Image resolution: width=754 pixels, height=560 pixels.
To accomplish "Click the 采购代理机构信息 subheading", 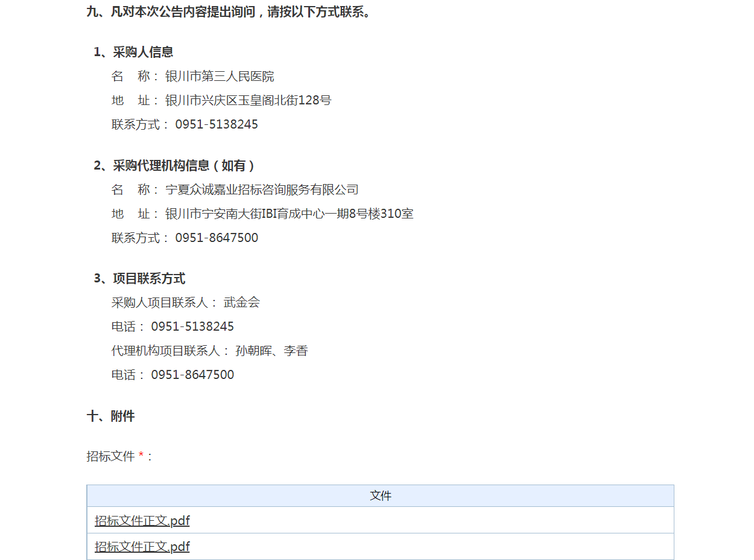I will coord(175,165).
